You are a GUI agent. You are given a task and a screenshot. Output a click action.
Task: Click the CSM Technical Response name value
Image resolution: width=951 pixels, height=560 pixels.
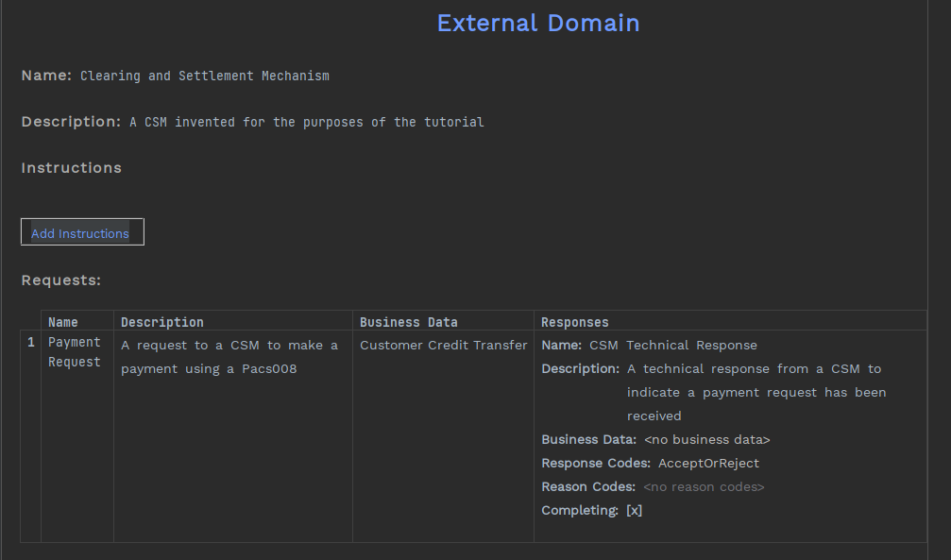[672, 346]
